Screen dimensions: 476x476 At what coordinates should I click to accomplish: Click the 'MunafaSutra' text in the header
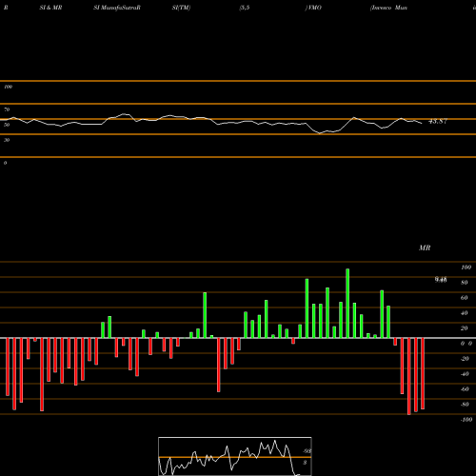click(x=120, y=8)
